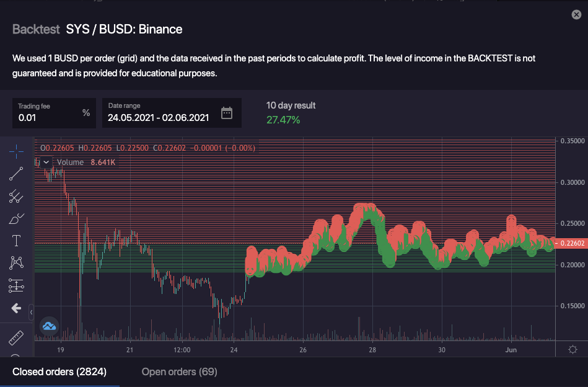Select the XABCD pattern tool
The height and width of the screenshot is (387, 588).
coord(16,263)
